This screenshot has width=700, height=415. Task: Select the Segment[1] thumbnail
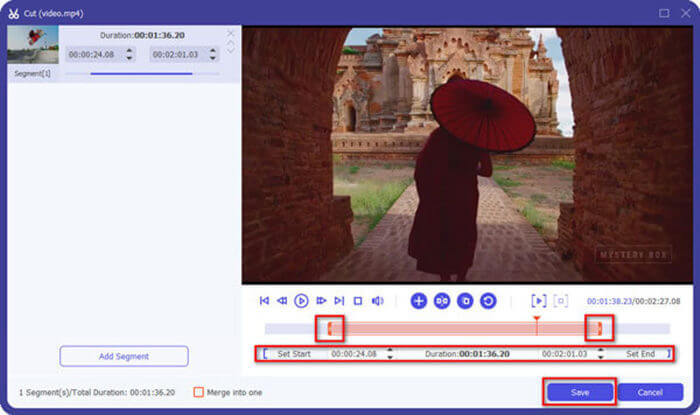[31, 46]
